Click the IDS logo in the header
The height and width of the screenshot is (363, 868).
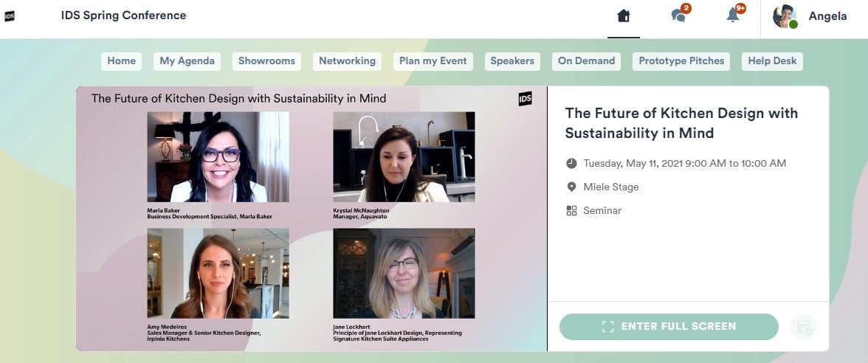(10, 16)
